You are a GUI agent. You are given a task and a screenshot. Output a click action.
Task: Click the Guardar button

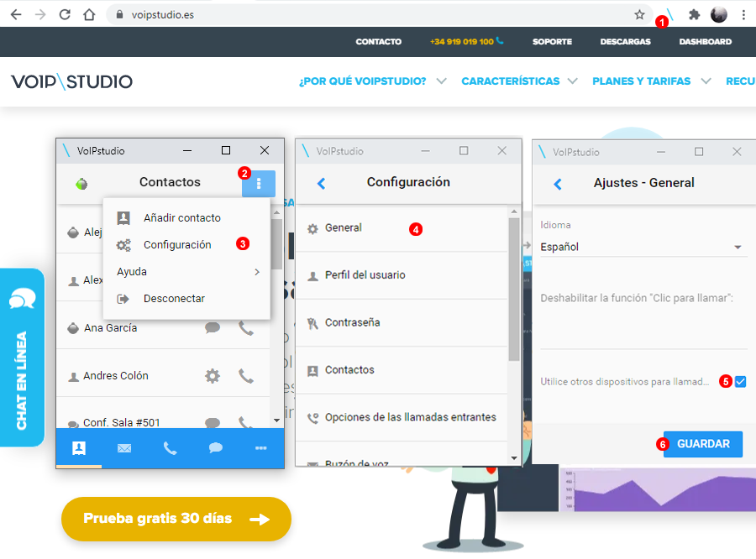703,444
